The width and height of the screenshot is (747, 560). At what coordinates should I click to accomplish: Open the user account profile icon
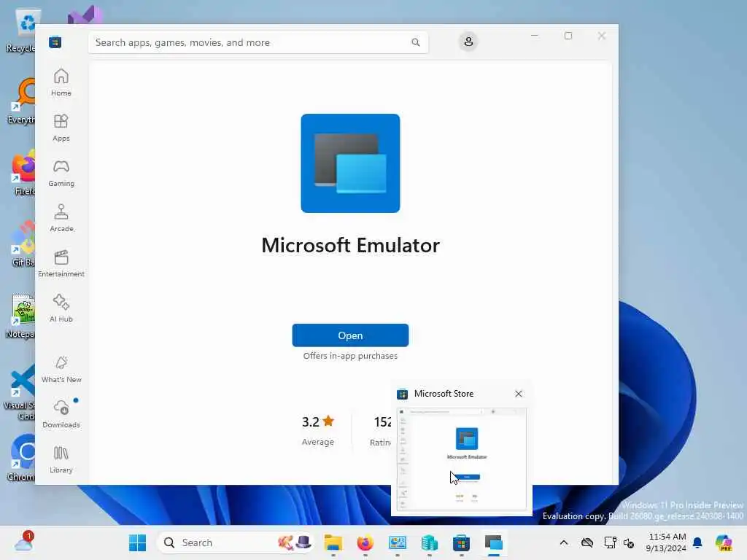[468, 42]
